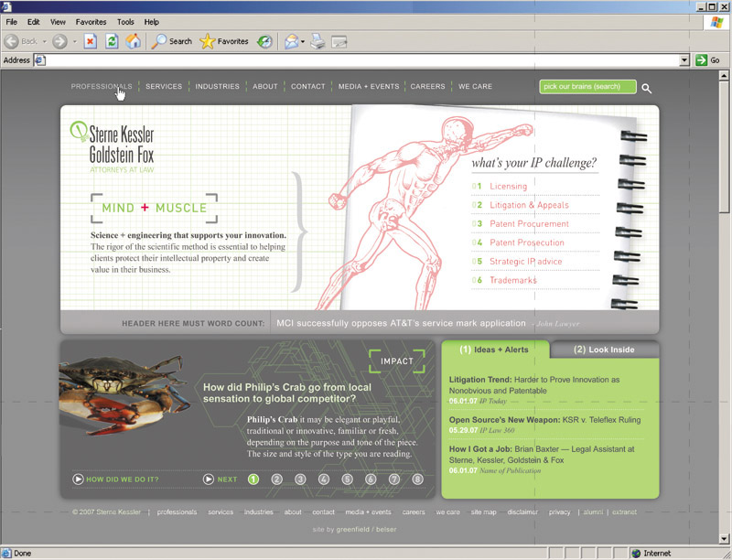Select the Trademarks IP challenge
Screen dimensions: 732x560
[513, 280]
